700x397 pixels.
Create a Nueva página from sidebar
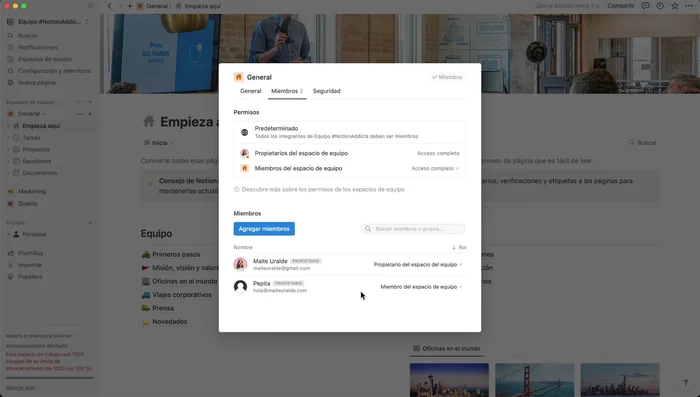[37, 83]
